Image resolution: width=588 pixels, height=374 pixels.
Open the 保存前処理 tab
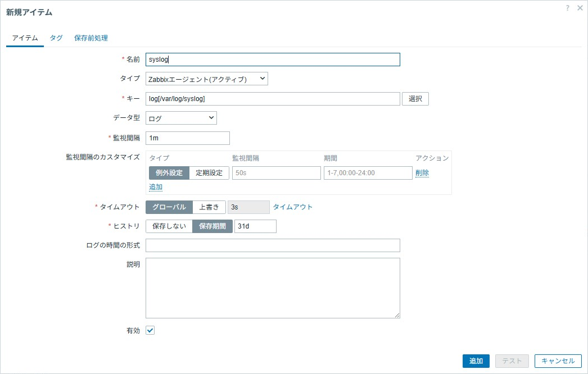[92, 38]
